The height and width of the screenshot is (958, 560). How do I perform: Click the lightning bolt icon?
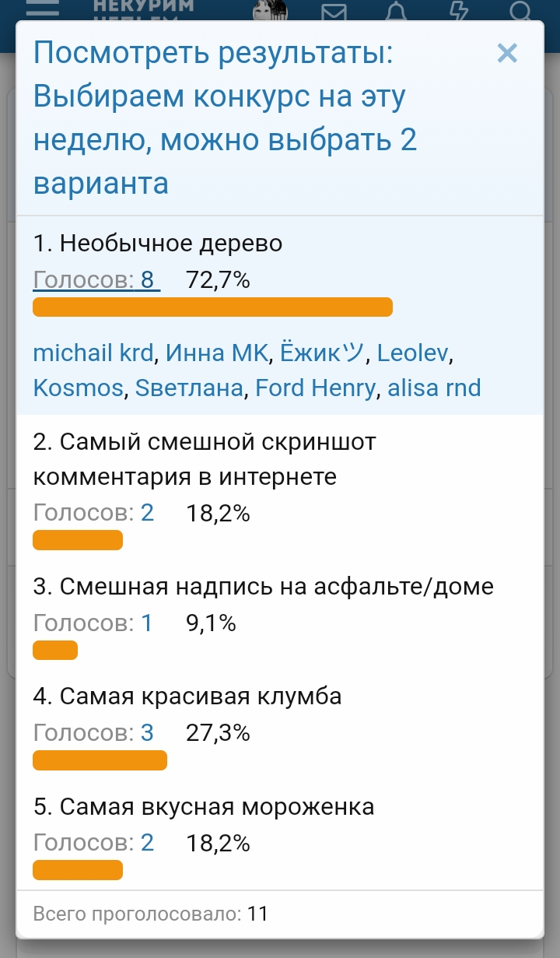pyautogui.click(x=460, y=10)
